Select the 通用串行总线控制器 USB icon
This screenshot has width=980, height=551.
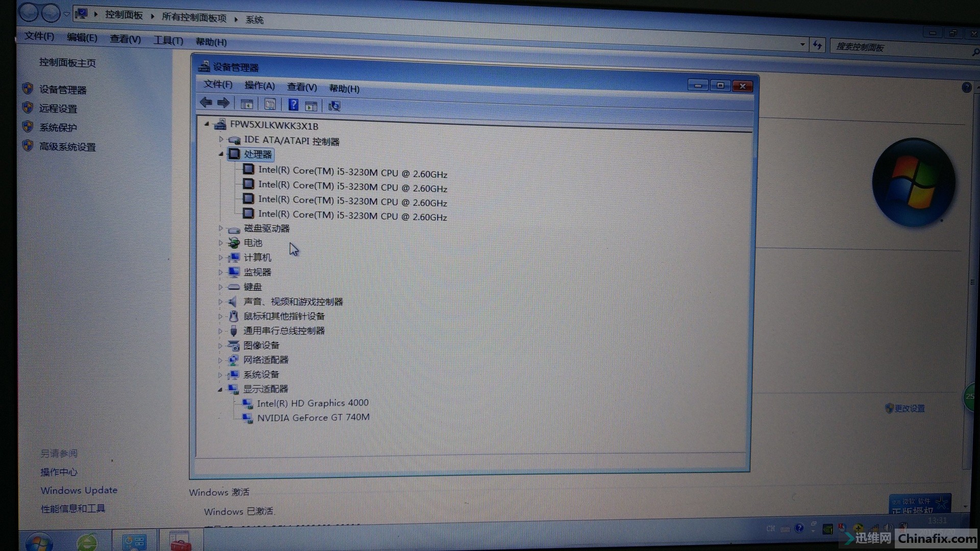click(x=234, y=331)
